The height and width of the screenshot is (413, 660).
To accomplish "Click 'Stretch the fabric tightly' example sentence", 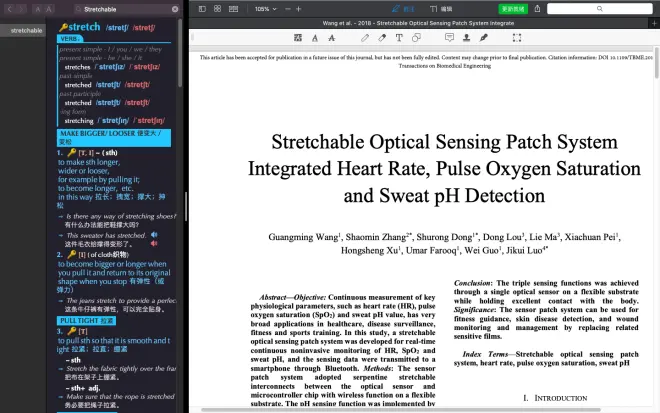I will (121, 368).
